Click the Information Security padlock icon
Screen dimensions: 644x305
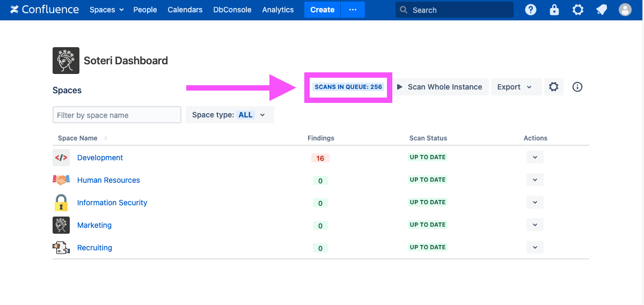pyautogui.click(x=61, y=203)
